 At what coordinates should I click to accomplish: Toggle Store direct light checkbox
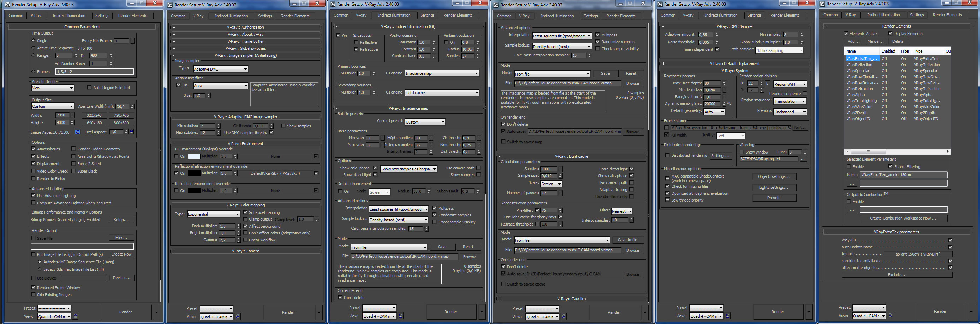pos(631,169)
